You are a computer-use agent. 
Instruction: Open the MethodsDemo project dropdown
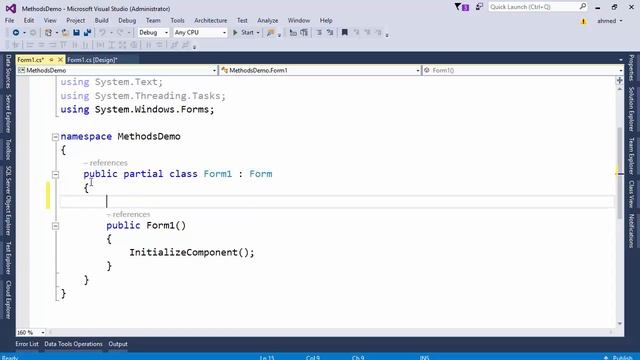tap(117, 71)
